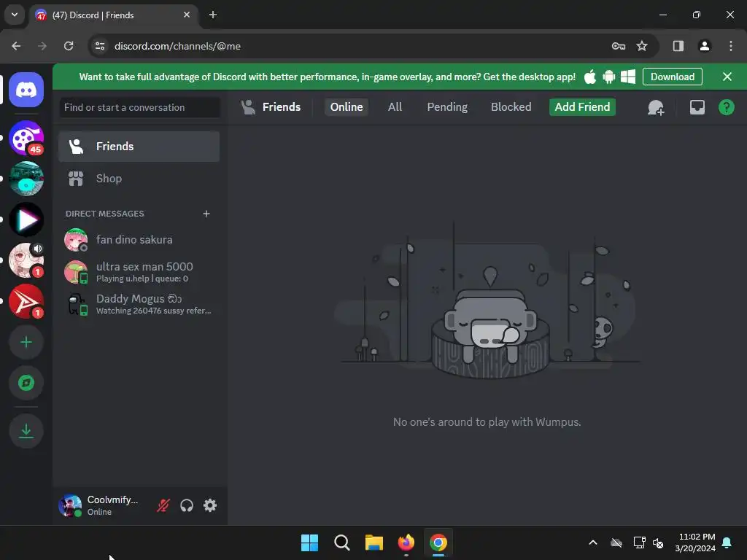Open the saved passwords key icon
The width and height of the screenshot is (747, 560).
click(x=619, y=46)
